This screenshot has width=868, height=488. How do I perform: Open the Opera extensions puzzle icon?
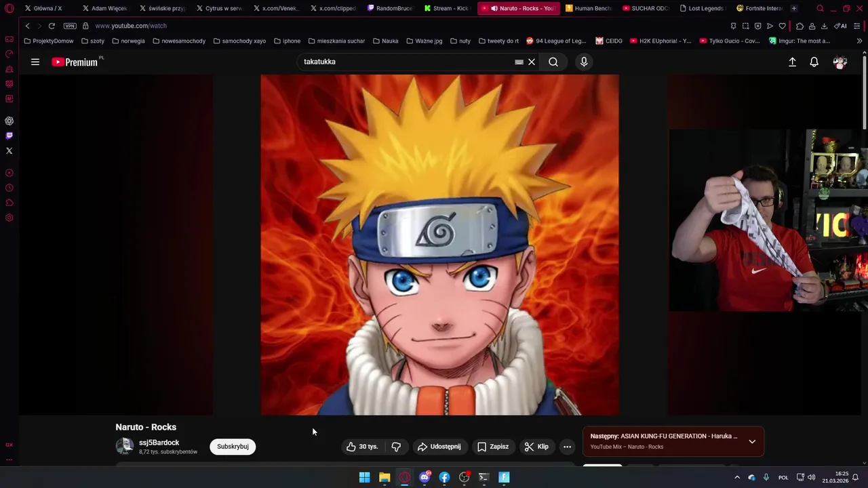800,26
